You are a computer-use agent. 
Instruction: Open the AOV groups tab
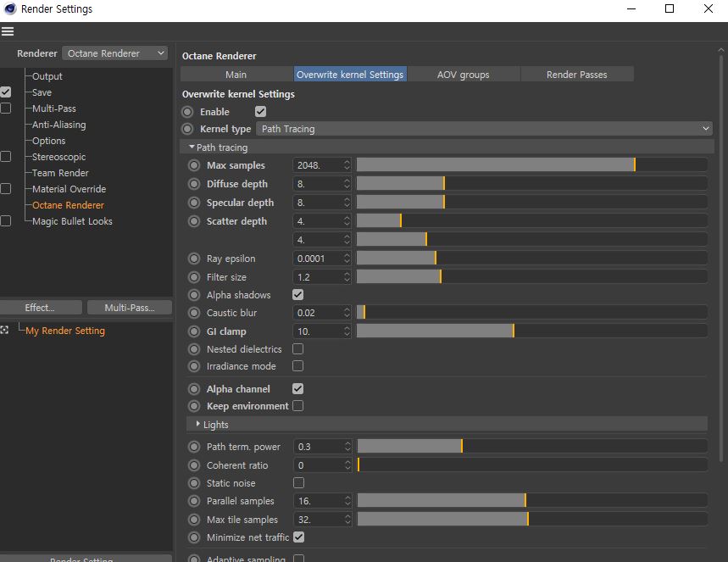(464, 75)
